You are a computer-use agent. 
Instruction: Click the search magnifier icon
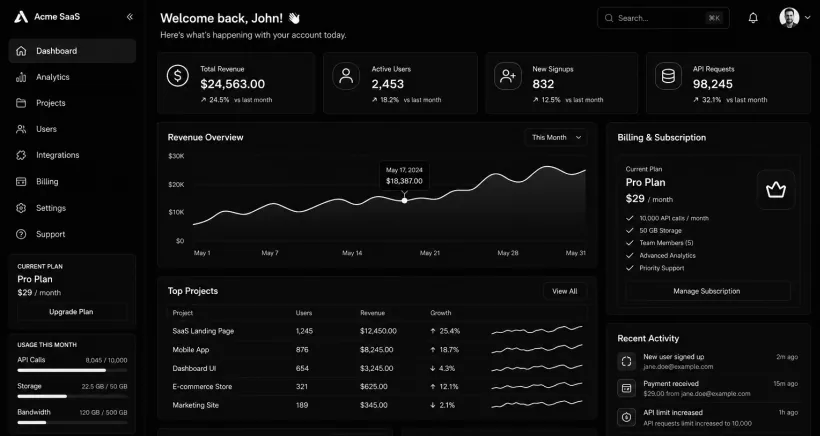(x=609, y=18)
